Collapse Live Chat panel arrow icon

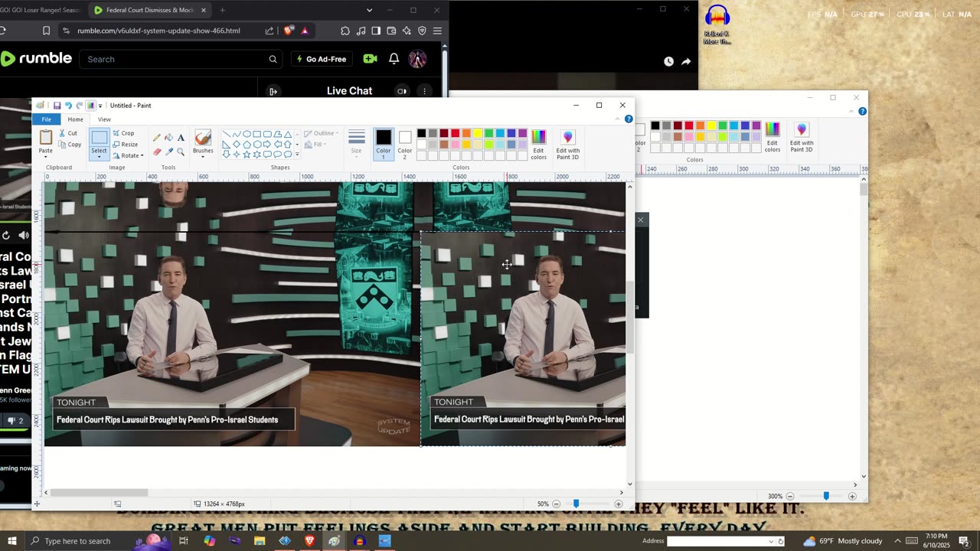[x=273, y=91]
